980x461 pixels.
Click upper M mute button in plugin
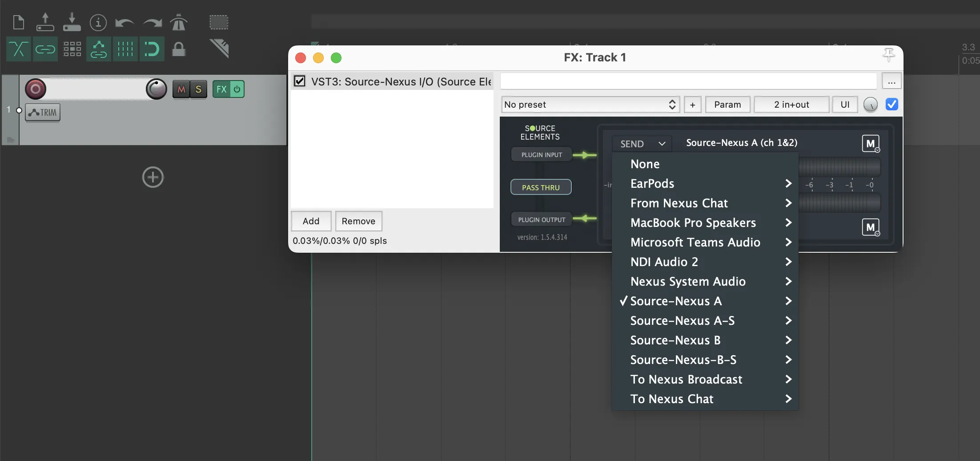point(871,143)
